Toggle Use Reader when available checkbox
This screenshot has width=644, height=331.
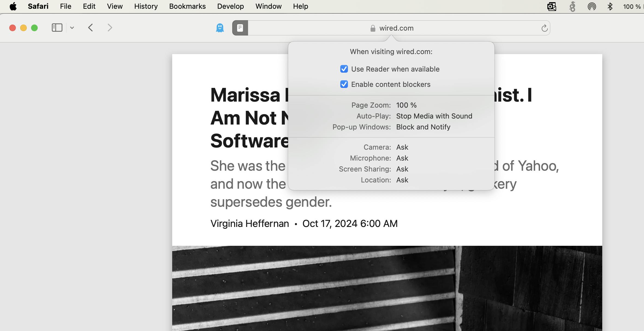coord(344,69)
